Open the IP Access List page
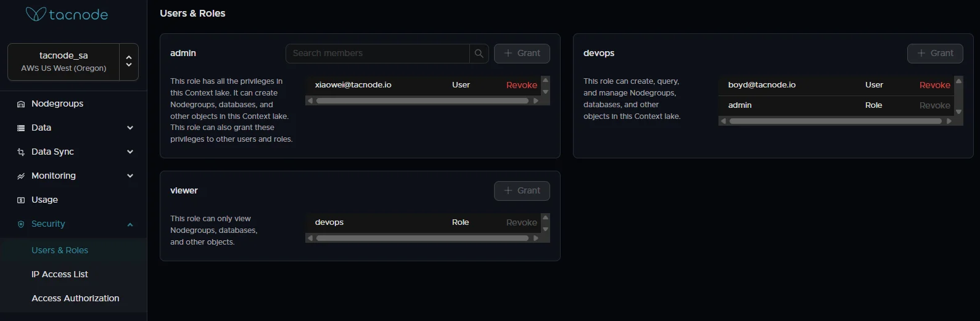This screenshot has width=980, height=321. coord(60,274)
